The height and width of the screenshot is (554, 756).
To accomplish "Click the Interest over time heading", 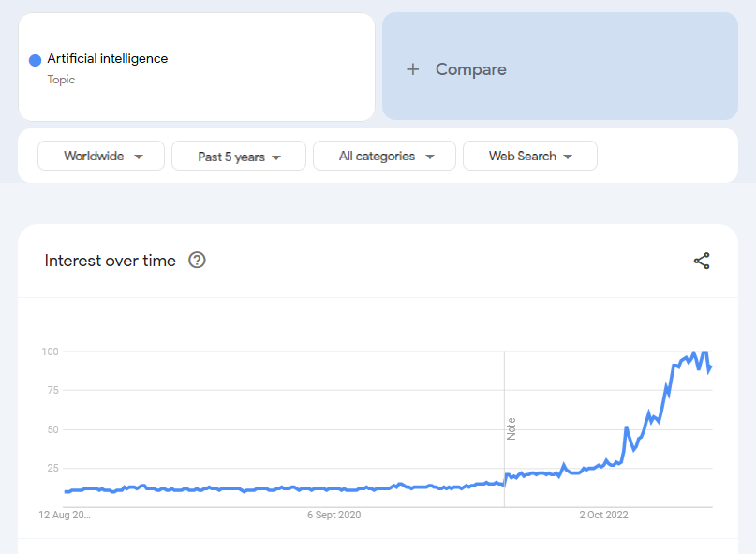I will 111,261.
